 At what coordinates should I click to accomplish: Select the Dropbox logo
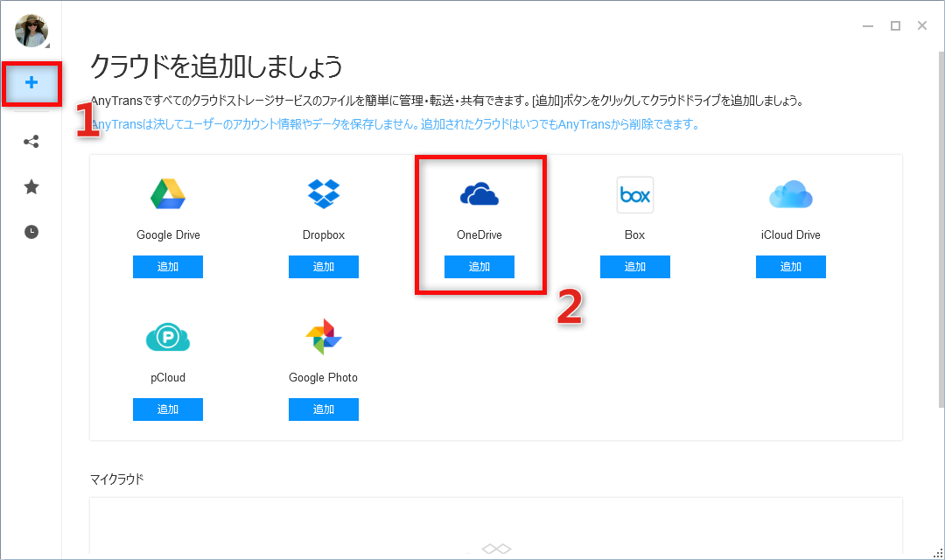(x=324, y=194)
